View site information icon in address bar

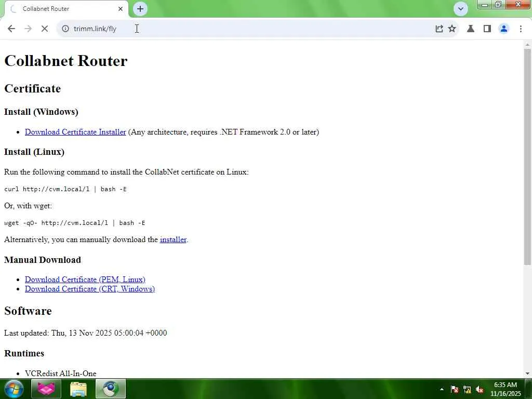pos(65,29)
